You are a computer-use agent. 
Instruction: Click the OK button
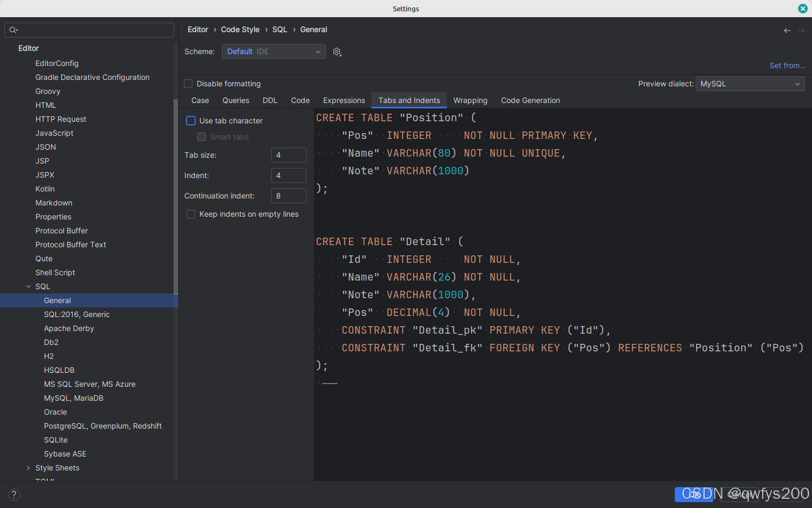(x=694, y=494)
